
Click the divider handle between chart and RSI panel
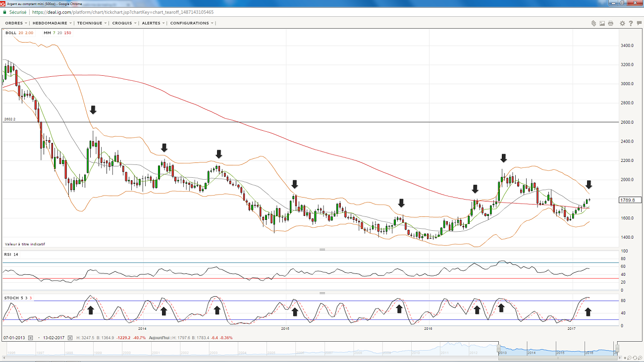pos(322,250)
